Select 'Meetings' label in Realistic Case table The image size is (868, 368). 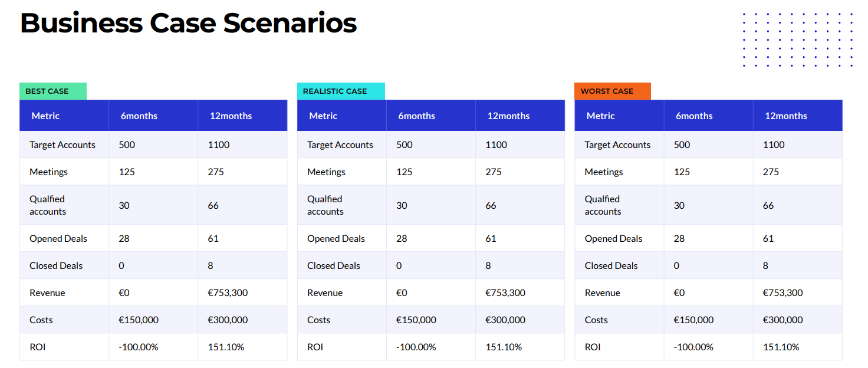326,172
